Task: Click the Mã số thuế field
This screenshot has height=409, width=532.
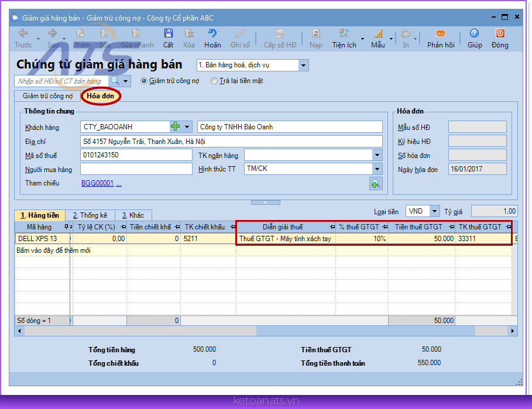Action: coord(136,155)
